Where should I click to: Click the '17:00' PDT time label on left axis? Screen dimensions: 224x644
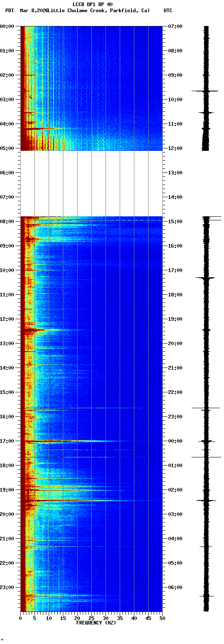[x=7, y=441]
